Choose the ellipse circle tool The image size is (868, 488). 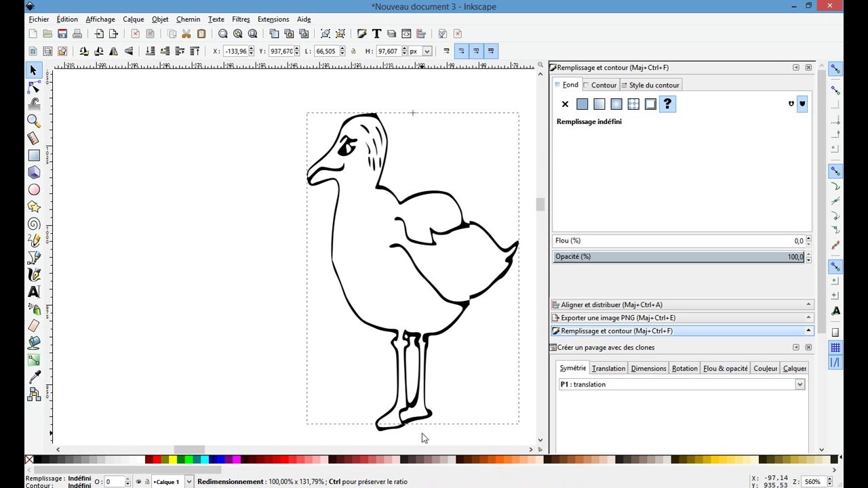(33, 190)
